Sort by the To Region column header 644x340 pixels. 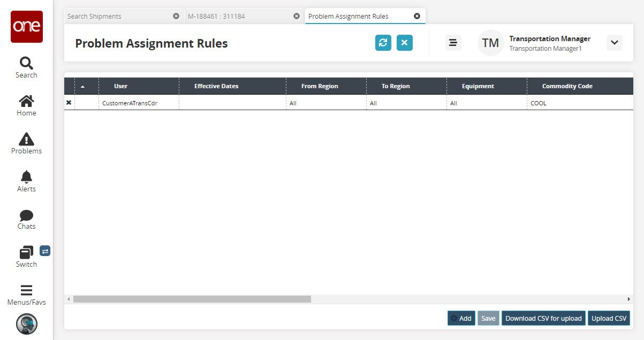[406, 86]
